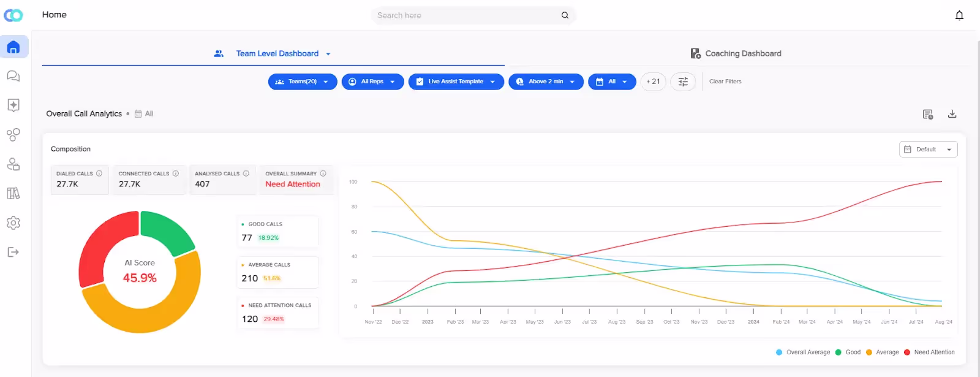Click the Coaching Dashboard tab icon
Image resolution: width=980 pixels, height=377 pixels.
[696, 54]
